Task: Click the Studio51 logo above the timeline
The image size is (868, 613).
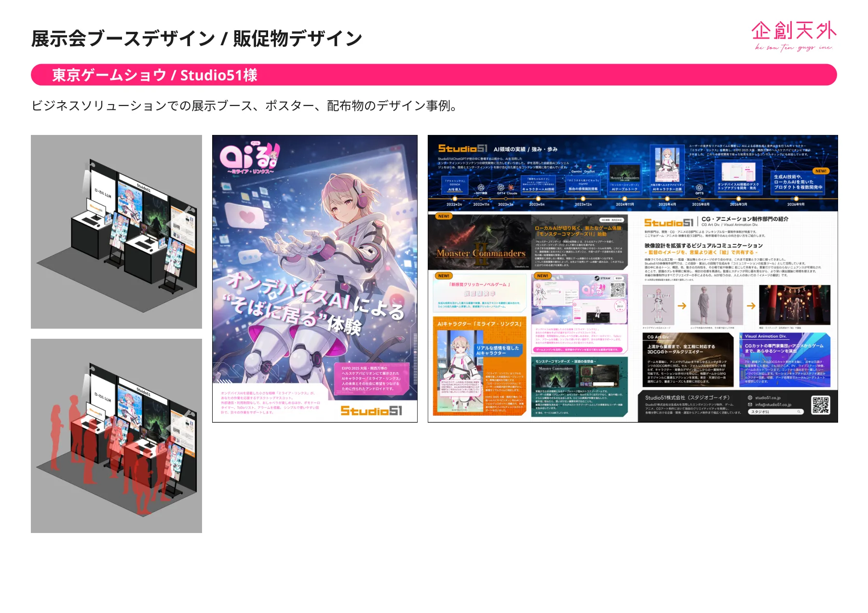Action: pos(462,148)
